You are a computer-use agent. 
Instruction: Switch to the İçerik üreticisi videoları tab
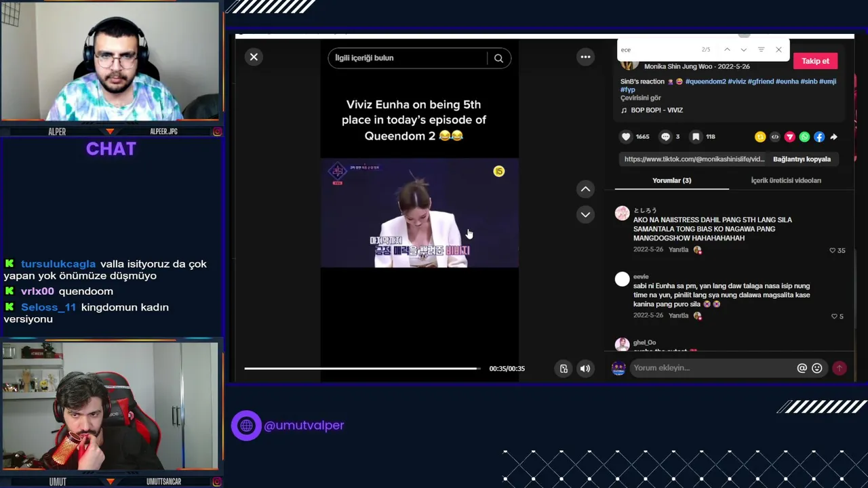tap(786, 180)
